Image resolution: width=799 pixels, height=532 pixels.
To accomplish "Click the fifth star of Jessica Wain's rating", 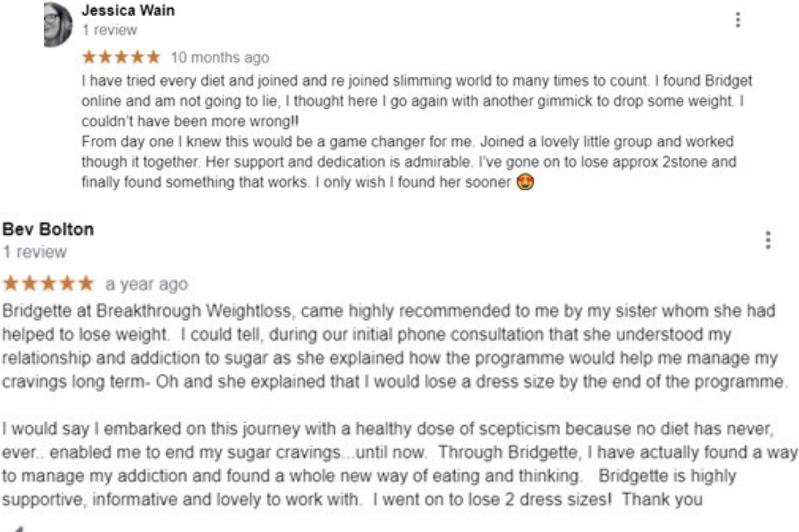I will [x=153, y=57].
